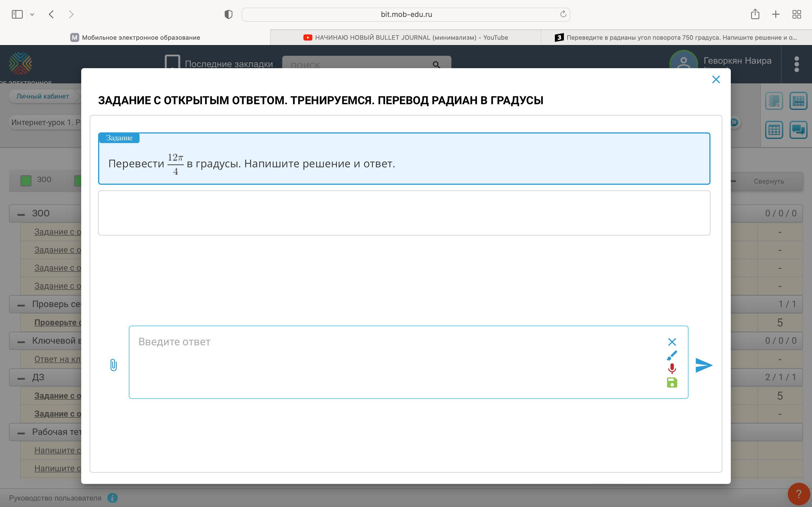Start voice input with microphone icon
The width and height of the screenshot is (812, 507).
[x=672, y=368]
